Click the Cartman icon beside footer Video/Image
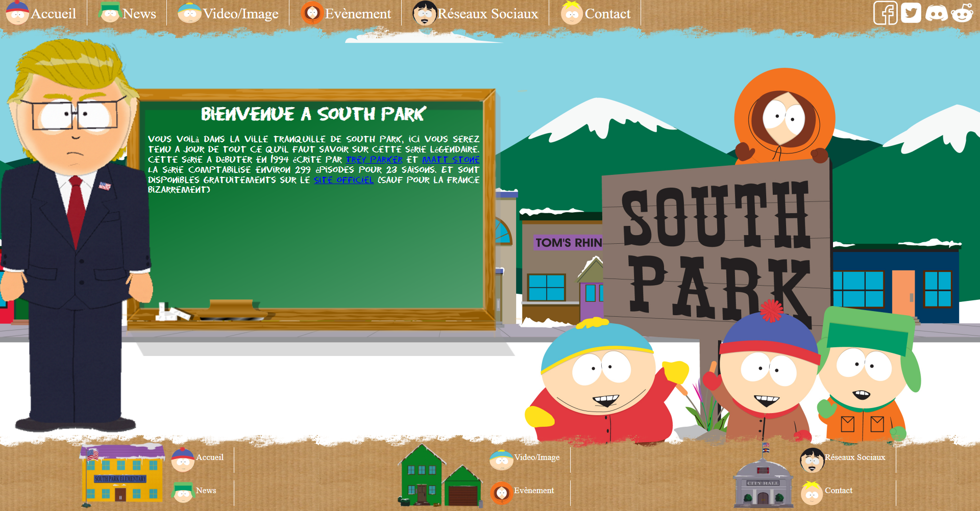980x511 pixels. click(x=501, y=459)
